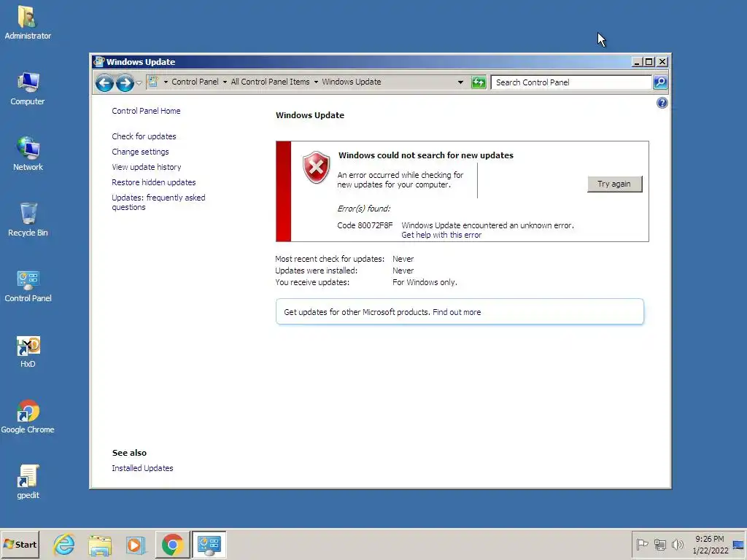This screenshot has width=747, height=560.
Task: Go back with the Back arrow button
Action: [104, 83]
